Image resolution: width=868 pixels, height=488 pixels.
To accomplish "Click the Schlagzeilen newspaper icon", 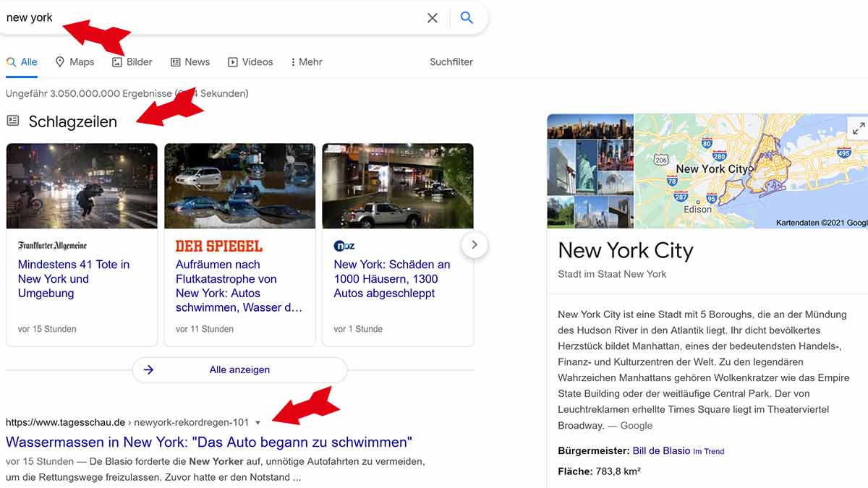I will [13, 121].
